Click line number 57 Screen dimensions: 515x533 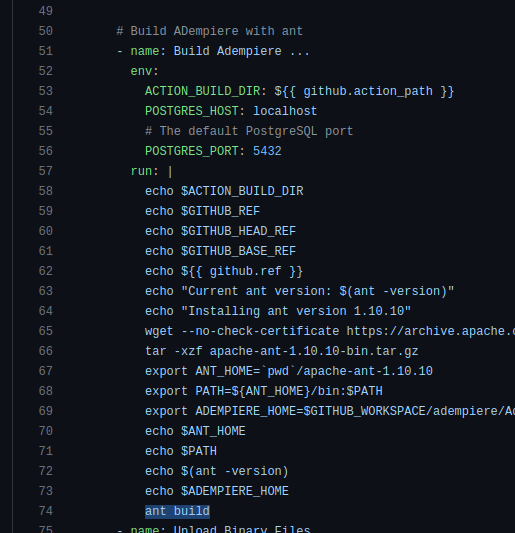[46, 171]
